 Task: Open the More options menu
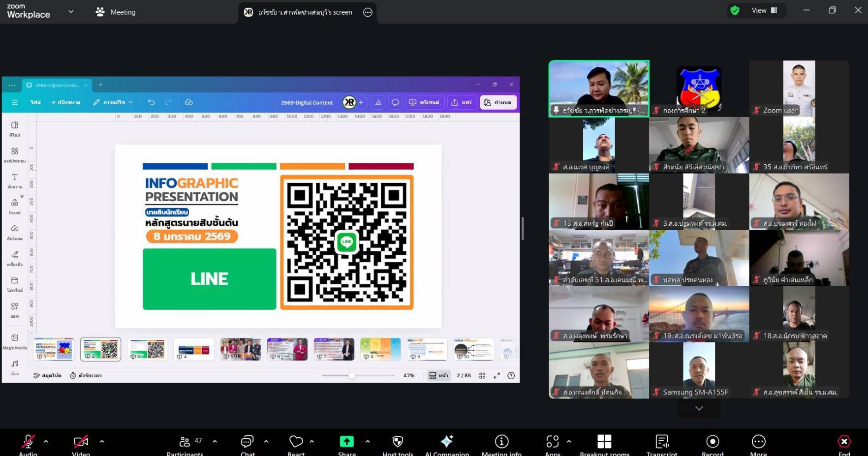[758, 442]
